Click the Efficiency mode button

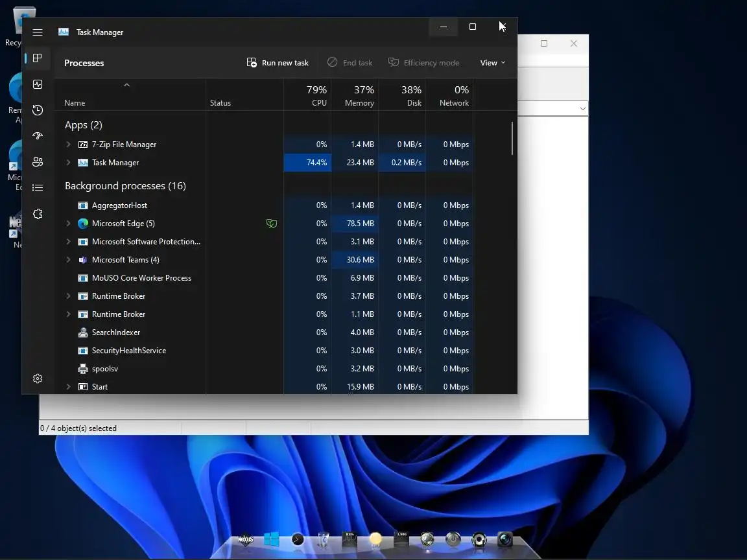tap(424, 63)
